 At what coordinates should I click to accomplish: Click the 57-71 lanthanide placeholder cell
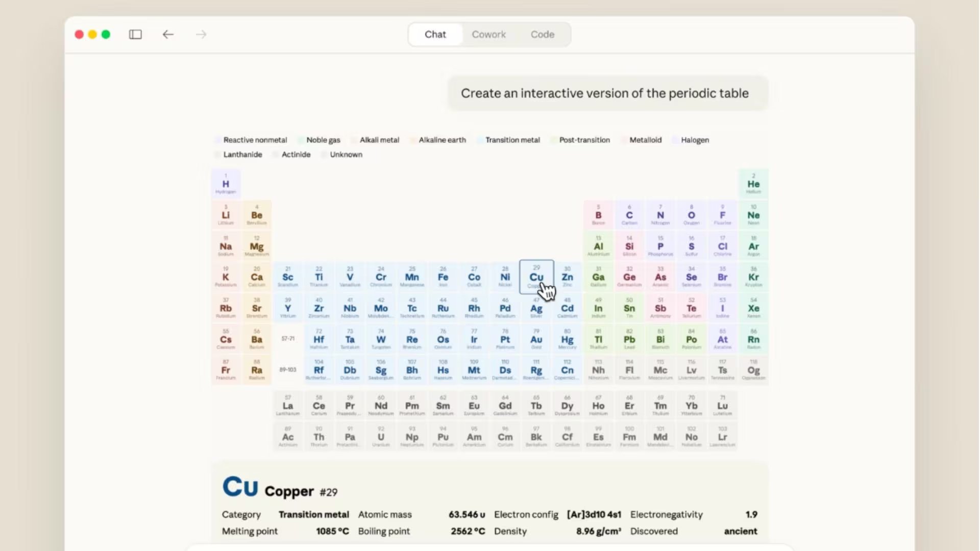point(288,339)
